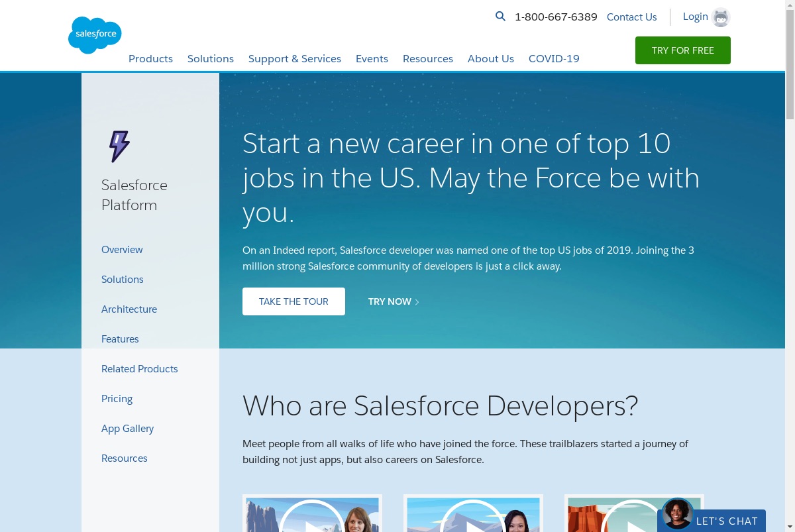Viewport: 795px width, 532px height.
Task: Click the TAKE THE TOUR button
Action: (x=293, y=301)
